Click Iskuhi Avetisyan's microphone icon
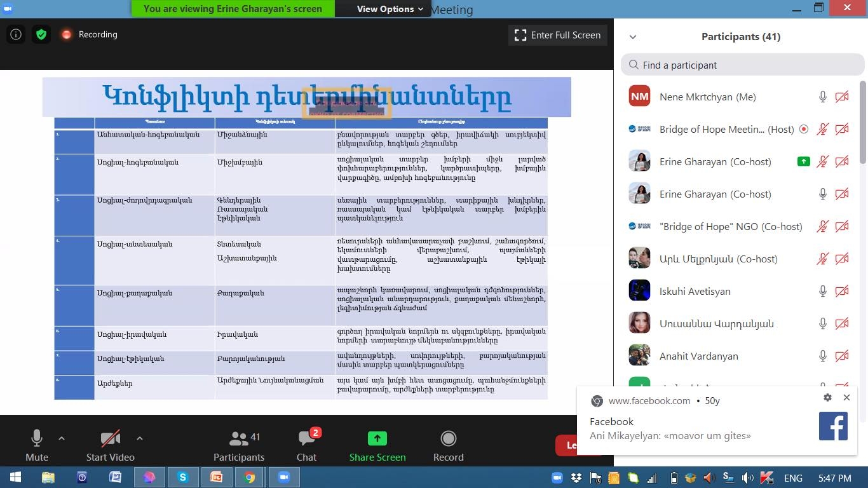Image resolution: width=868 pixels, height=488 pixels. pos(823,291)
